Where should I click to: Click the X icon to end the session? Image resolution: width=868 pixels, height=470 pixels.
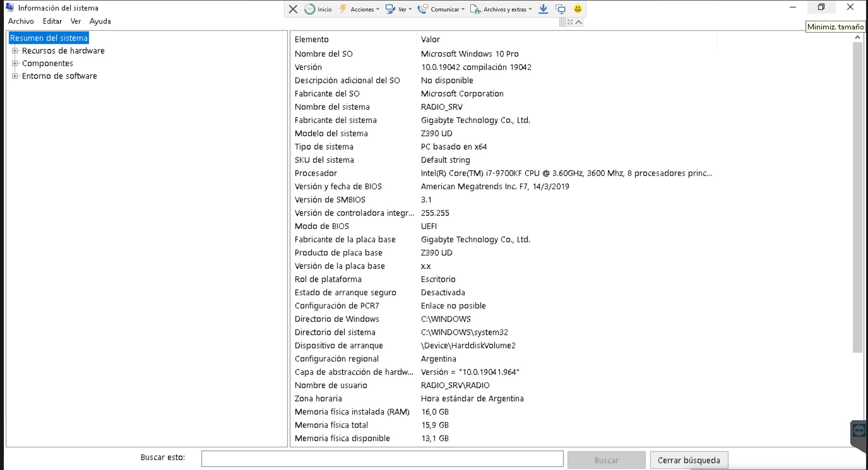pos(293,9)
